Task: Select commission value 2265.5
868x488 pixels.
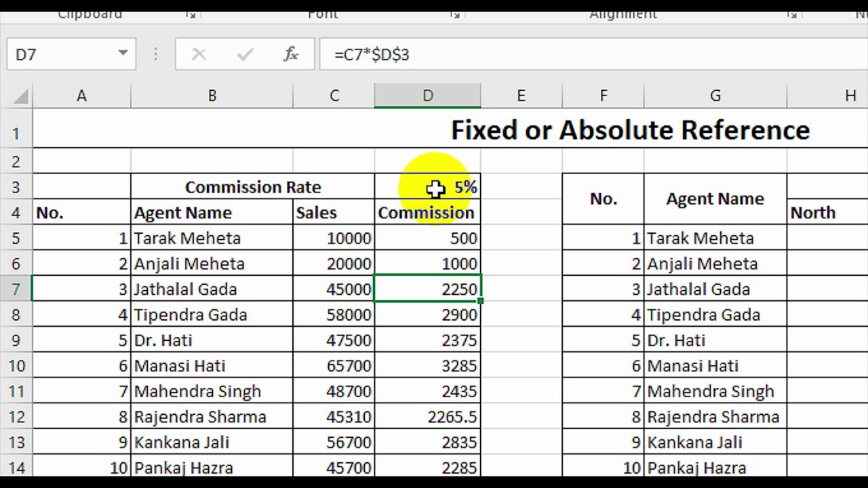Action: [x=428, y=418]
